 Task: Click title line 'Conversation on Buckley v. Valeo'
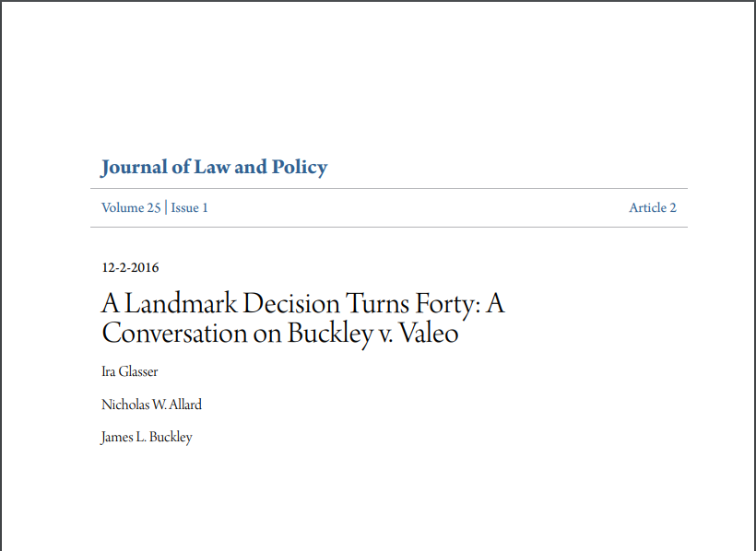(280, 334)
